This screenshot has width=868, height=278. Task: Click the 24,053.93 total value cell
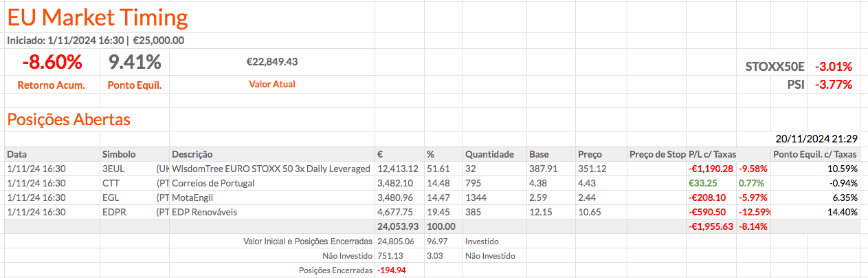tap(398, 226)
